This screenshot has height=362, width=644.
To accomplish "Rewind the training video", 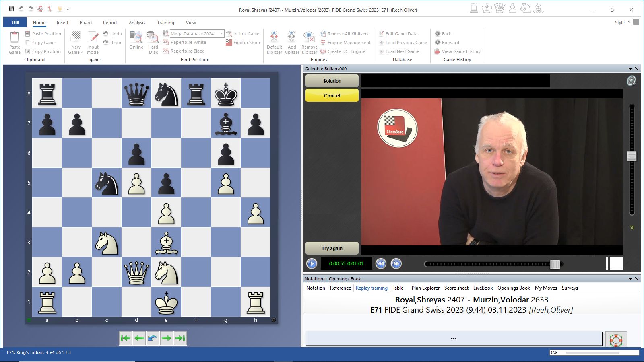I will pyautogui.click(x=381, y=264).
